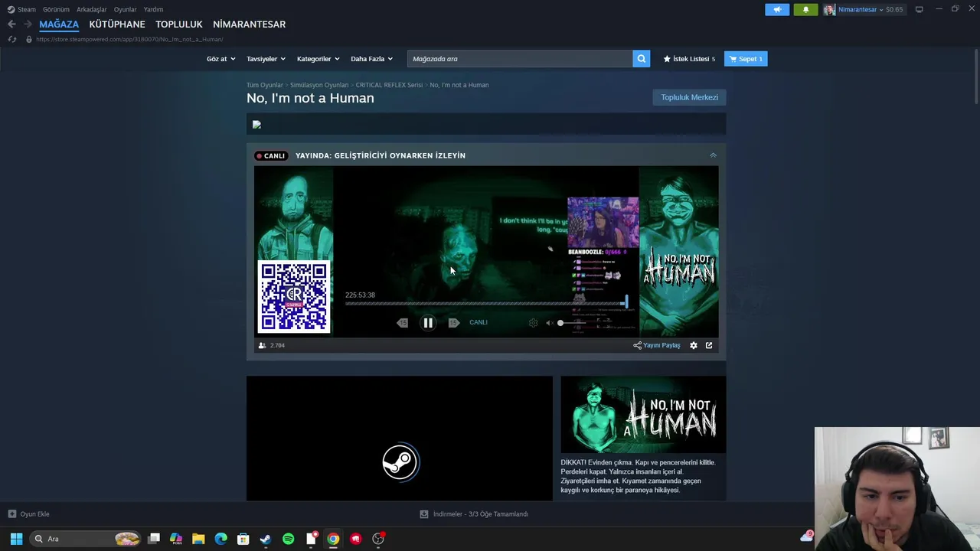Click Oyun Ekle add game button

(x=29, y=514)
